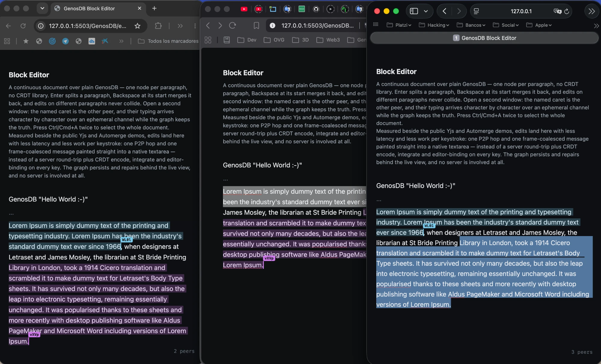Open Chrome's three-dot menu
The image size is (601, 364).
[195, 26]
